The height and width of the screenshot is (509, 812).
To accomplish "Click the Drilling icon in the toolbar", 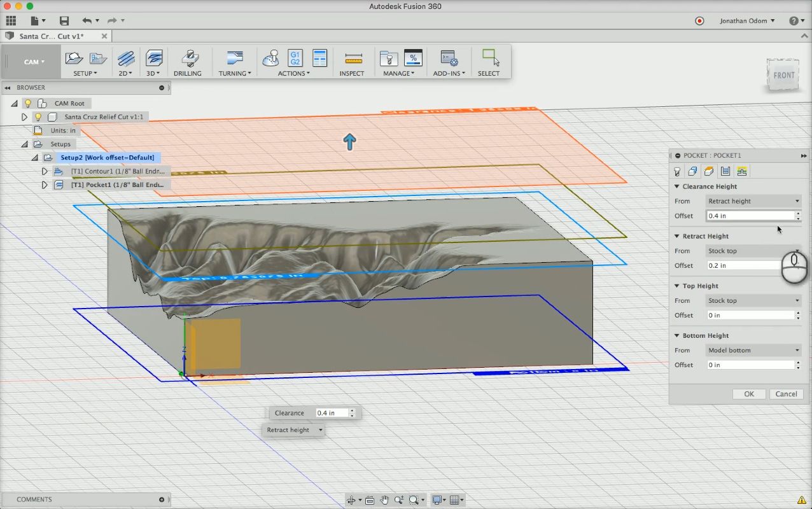I will coord(188,60).
